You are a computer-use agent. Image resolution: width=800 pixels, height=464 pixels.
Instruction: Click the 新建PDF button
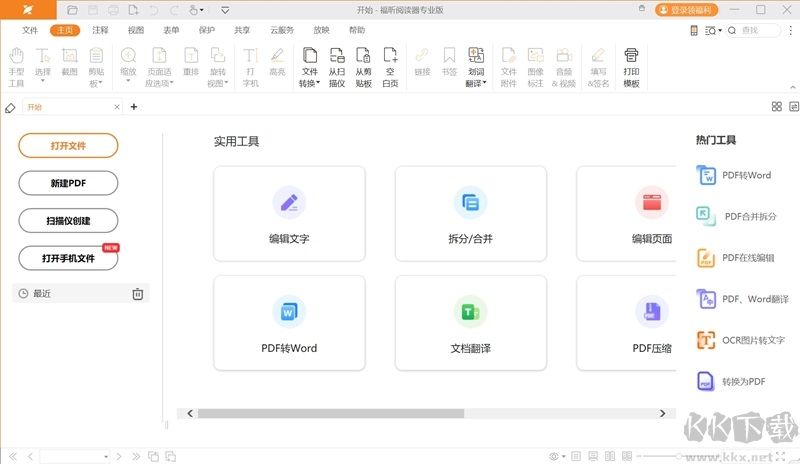coord(68,183)
